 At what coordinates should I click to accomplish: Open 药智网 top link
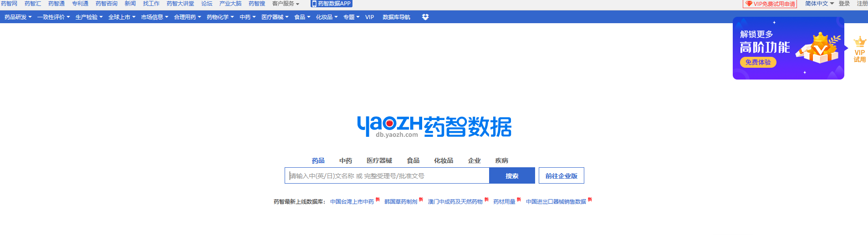pyautogui.click(x=9, y=4)
